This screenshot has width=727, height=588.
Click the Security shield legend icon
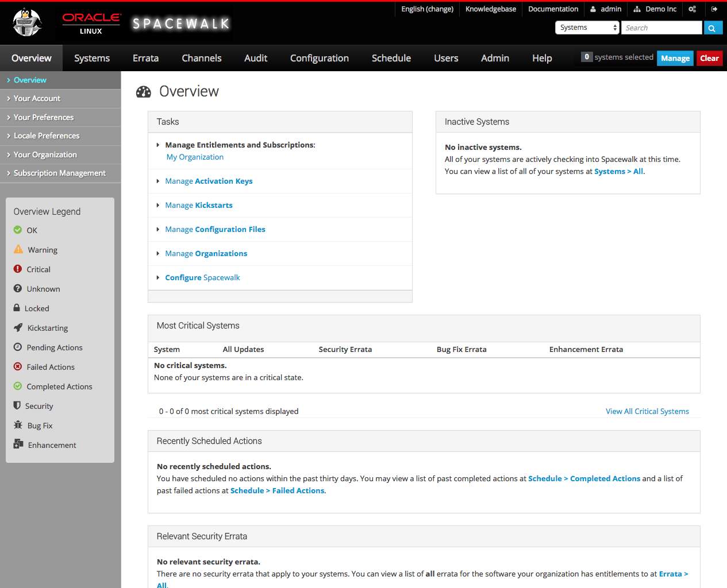pos(17,405)
